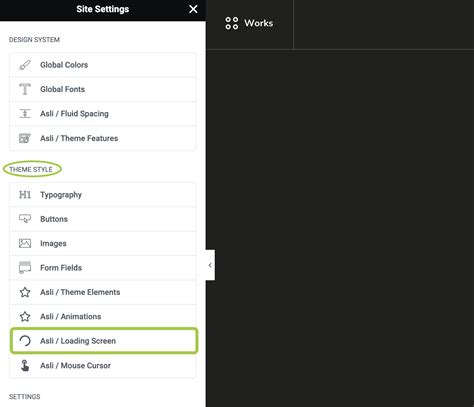This screenshot has width=474, height=407.
Task: Click the Images picture icon
Action: pyautogui.click(x=25, y=243)
